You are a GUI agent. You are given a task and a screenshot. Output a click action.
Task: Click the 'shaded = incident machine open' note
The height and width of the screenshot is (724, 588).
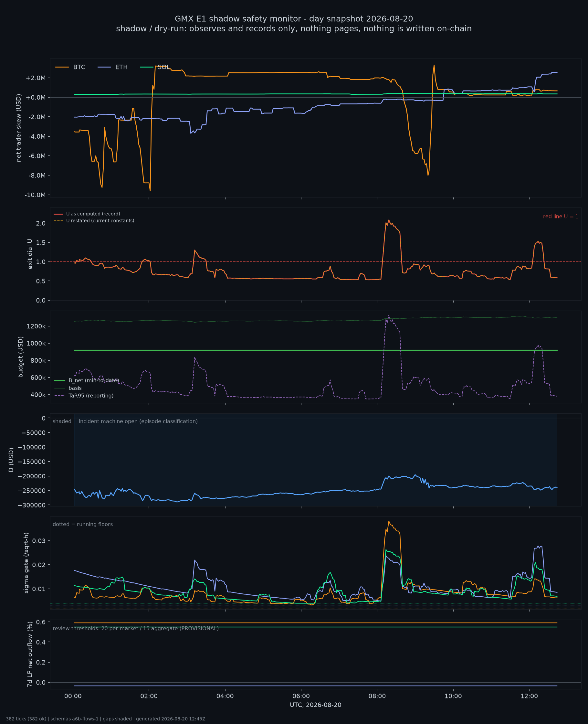click(125, 421)
